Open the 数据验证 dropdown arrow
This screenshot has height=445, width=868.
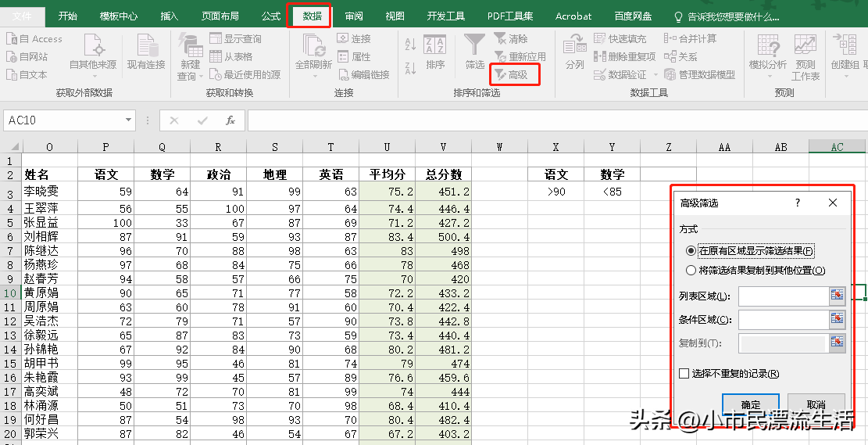[x=655, y=75]
